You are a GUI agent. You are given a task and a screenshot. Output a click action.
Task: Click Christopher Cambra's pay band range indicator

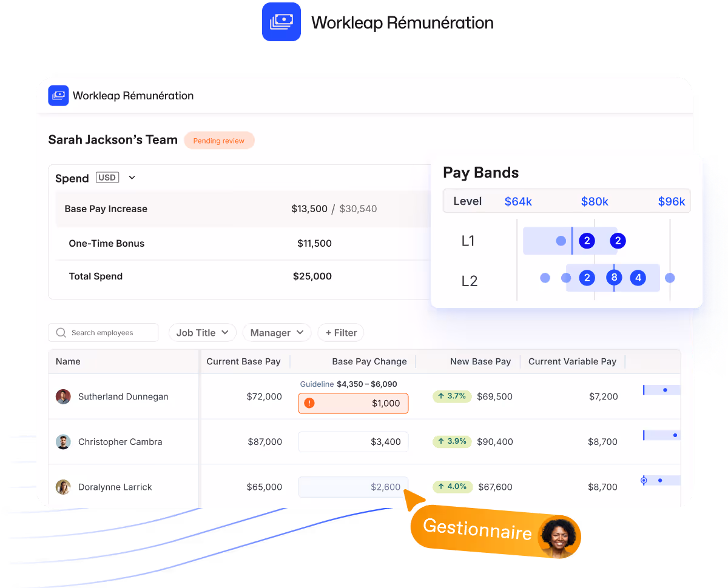click(x=662, y=435)
